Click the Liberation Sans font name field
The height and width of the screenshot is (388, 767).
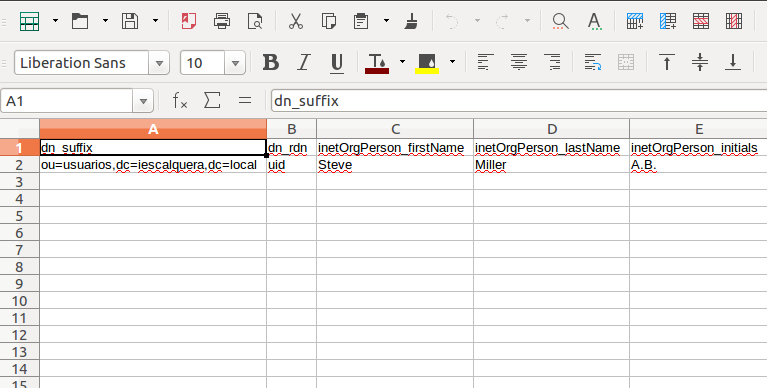[x=81, y=63]
